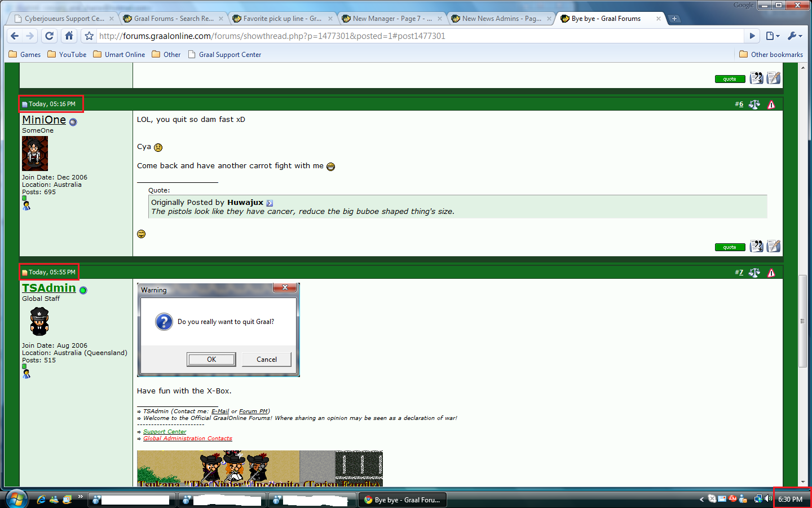This screenshot has height=508, width=812.
Task: Open the Chrome page menu dropdown
Action: [x=773, y=36]
